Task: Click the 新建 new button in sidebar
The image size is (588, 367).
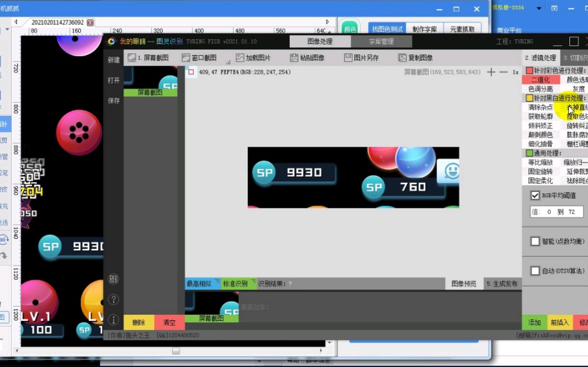Action: (114, 60)
